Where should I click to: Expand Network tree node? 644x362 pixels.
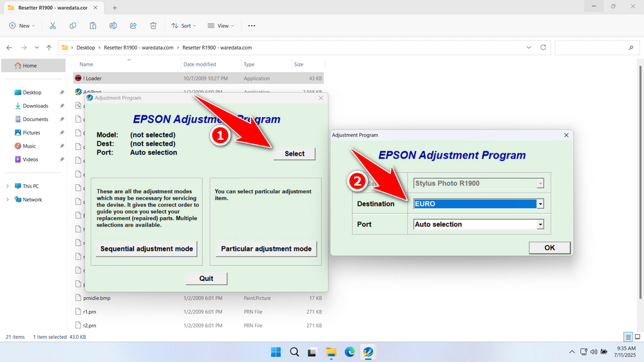pyautogui.click(x=7, y=200)
